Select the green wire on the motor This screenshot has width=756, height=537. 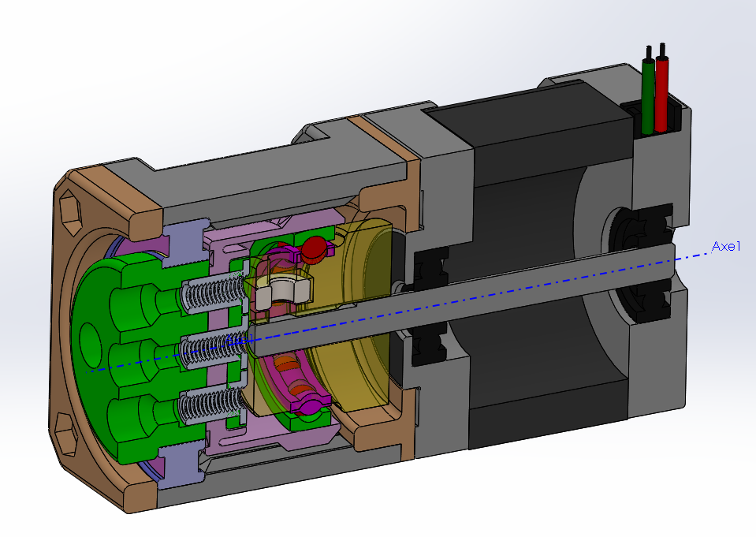(648, 96)
